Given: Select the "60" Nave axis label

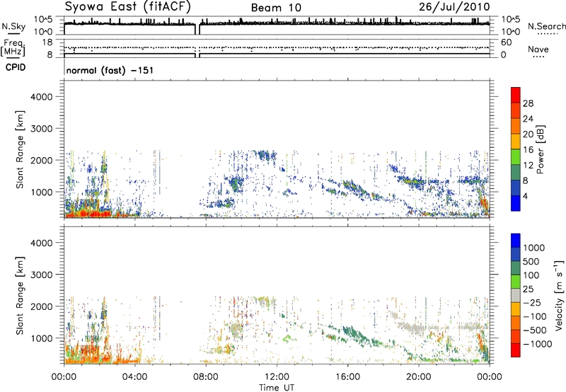Looking at the screenshot, I should click(506, 42).
